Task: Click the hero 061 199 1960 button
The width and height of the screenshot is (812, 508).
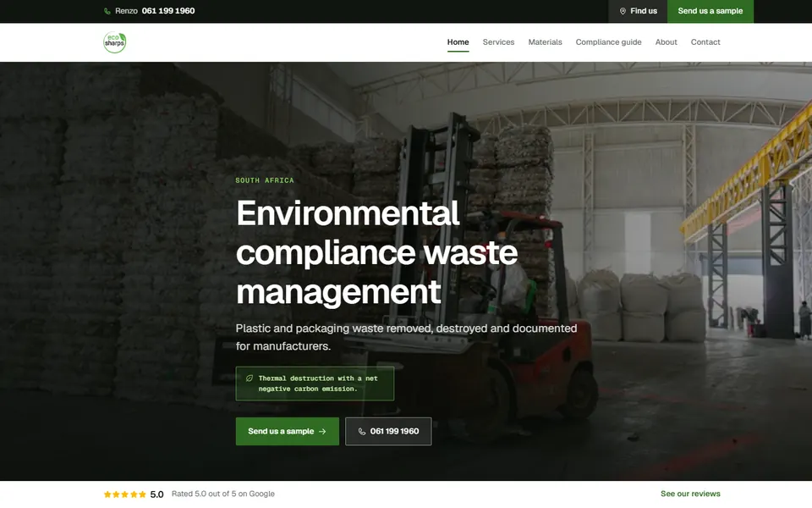Action: 388,431
